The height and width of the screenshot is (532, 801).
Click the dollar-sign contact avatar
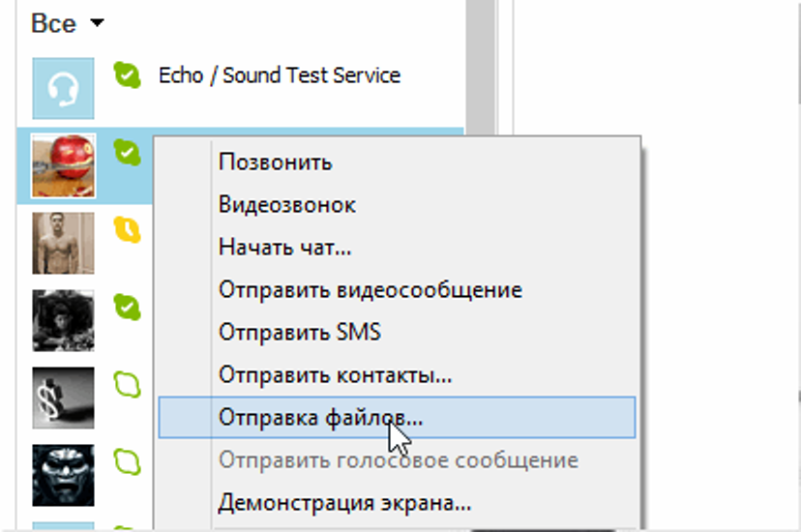64,397
